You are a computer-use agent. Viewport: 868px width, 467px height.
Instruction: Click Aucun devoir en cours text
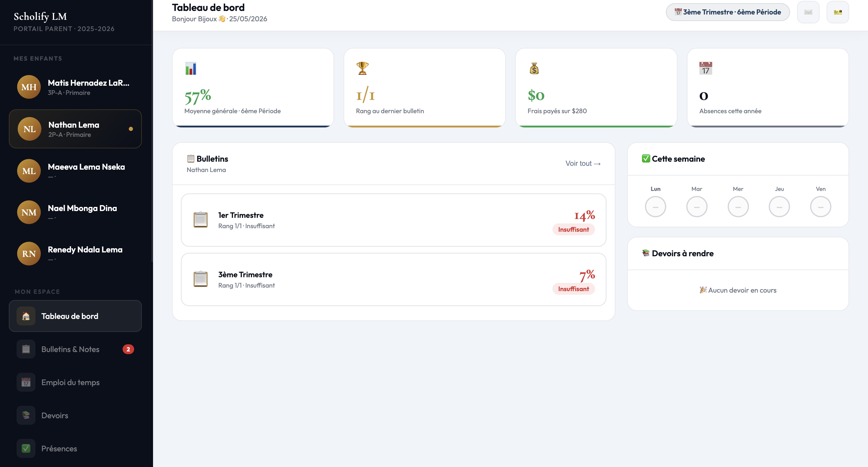[x=738, y=290]
